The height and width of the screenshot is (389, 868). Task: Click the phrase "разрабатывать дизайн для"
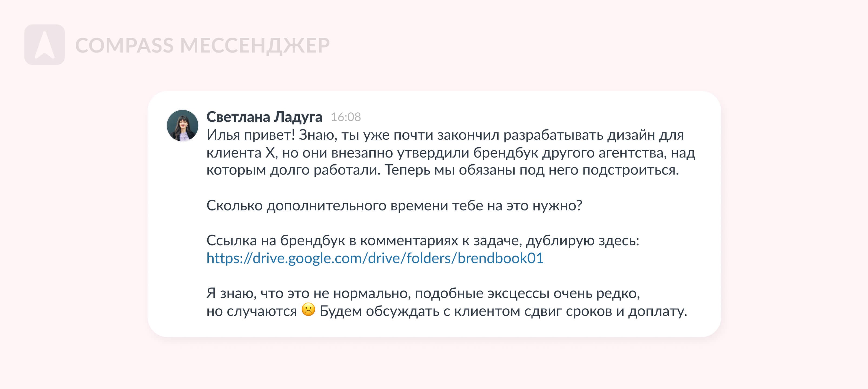pyautogui.click(x=593, y=135)
